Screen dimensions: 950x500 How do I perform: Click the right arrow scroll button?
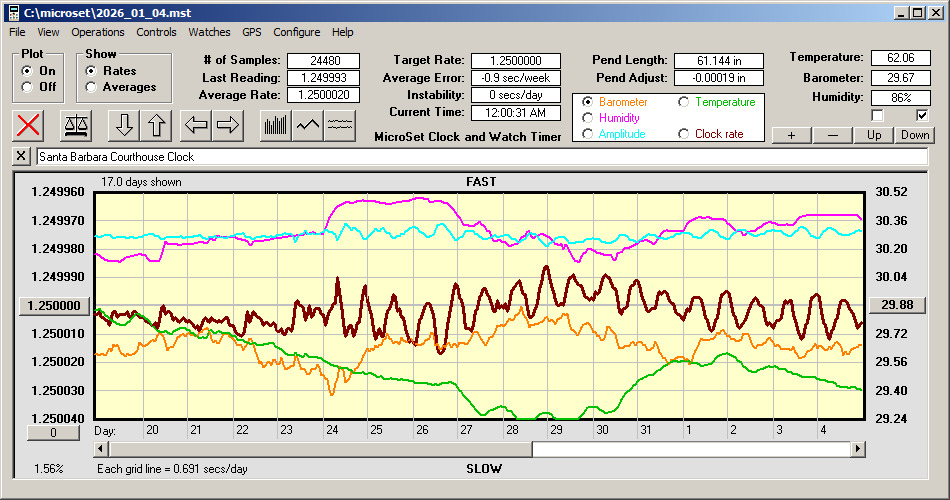pyautogui.click(x=228, y=125)
